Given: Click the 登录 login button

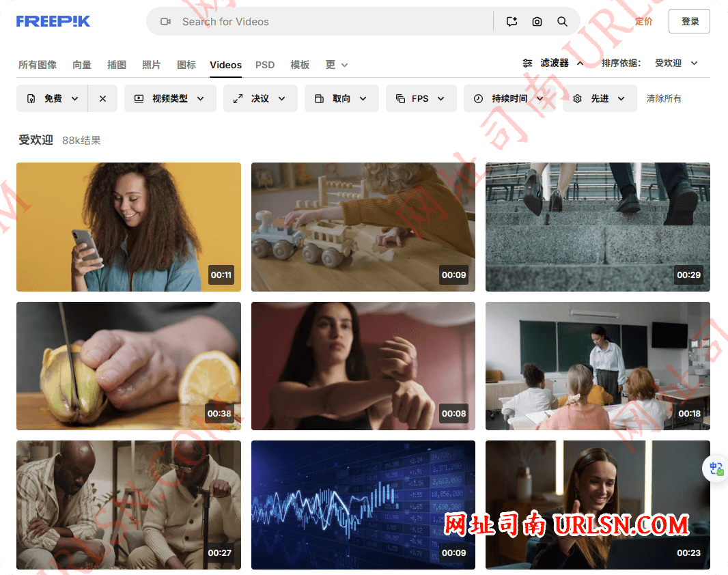Looking at the screenshot, I should [689, 21].
